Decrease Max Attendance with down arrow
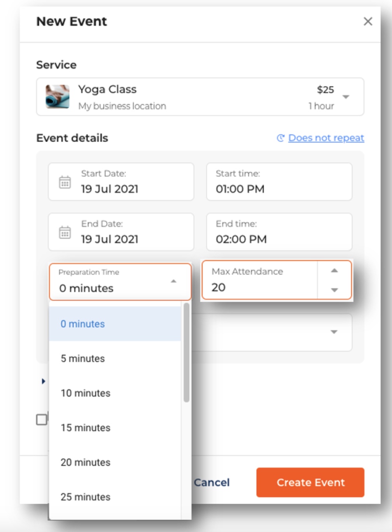The image size is (392, 532). [334, 290]
